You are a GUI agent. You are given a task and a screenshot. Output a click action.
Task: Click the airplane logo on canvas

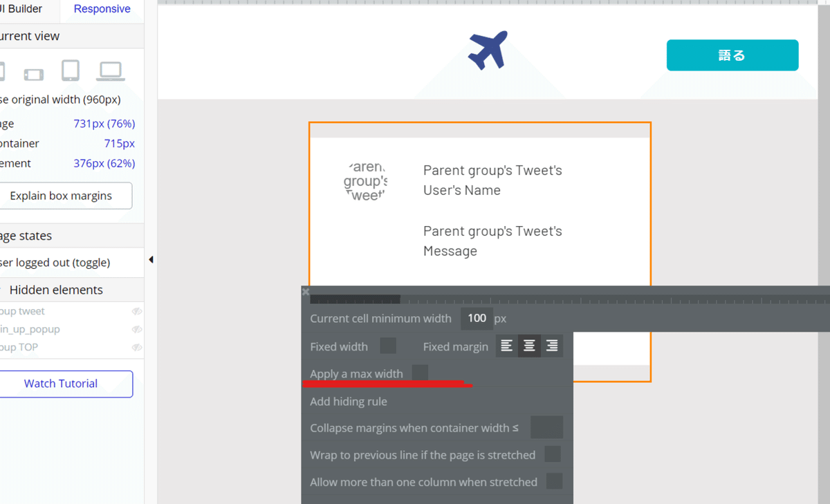(488, 50)
